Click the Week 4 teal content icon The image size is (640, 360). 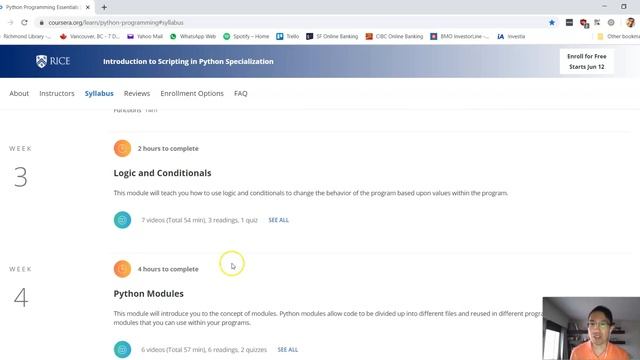(x=122, y=350)
